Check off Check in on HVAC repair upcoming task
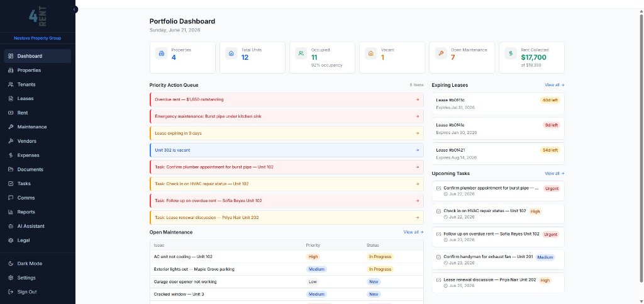 [438, 211]
